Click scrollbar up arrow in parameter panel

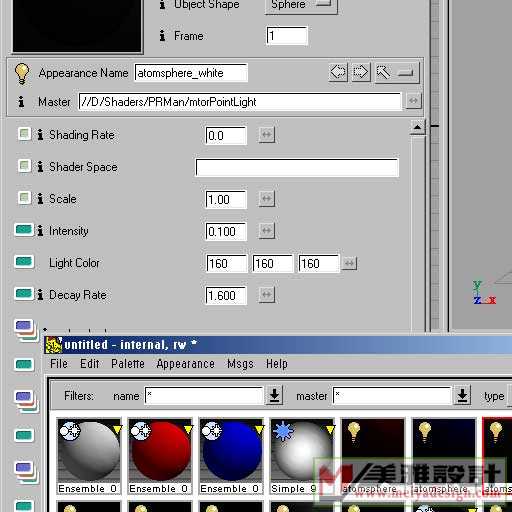point(417,127)
